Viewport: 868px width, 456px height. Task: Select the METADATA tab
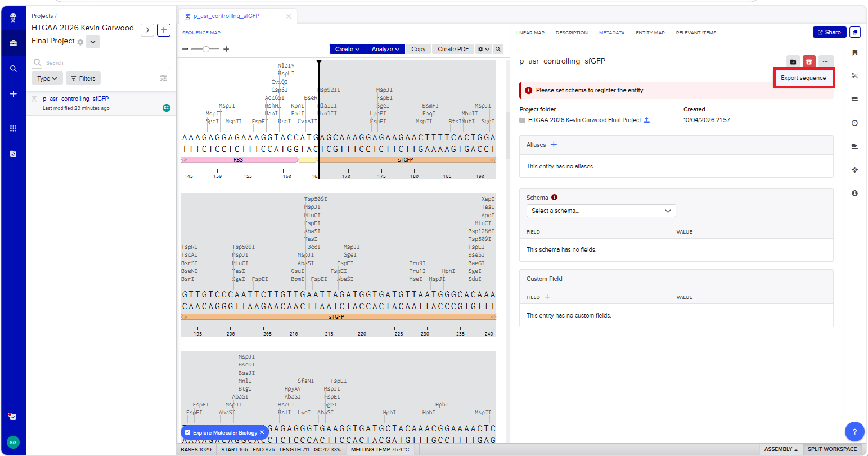(611, 33)
